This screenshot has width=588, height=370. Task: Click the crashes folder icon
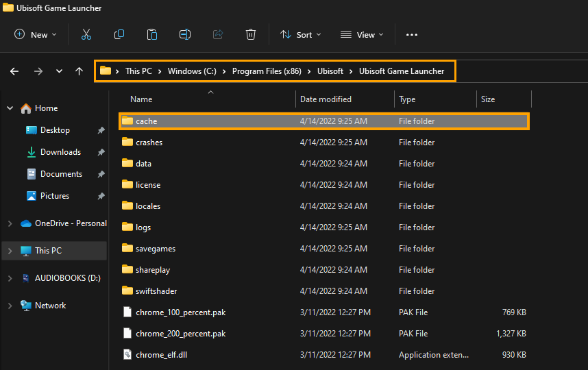pos(127,142)
